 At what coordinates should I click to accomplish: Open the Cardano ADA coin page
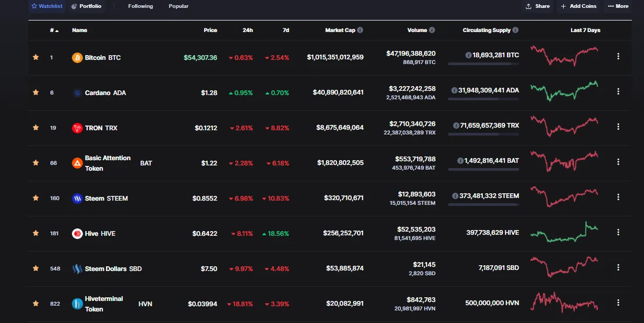[105, 93]
